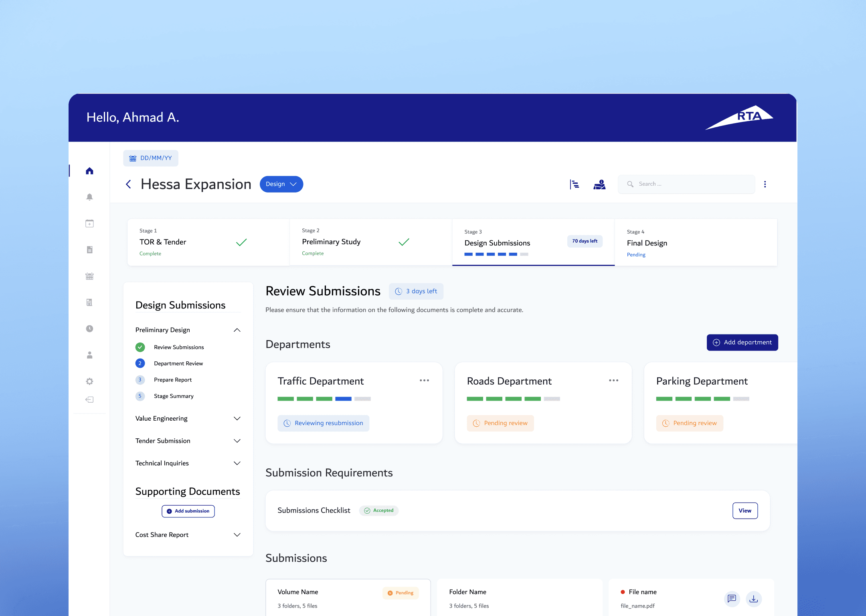Collapse the Preliminary Design section
The width and height of the screenshot is (866, 616).
click(237, 330)
